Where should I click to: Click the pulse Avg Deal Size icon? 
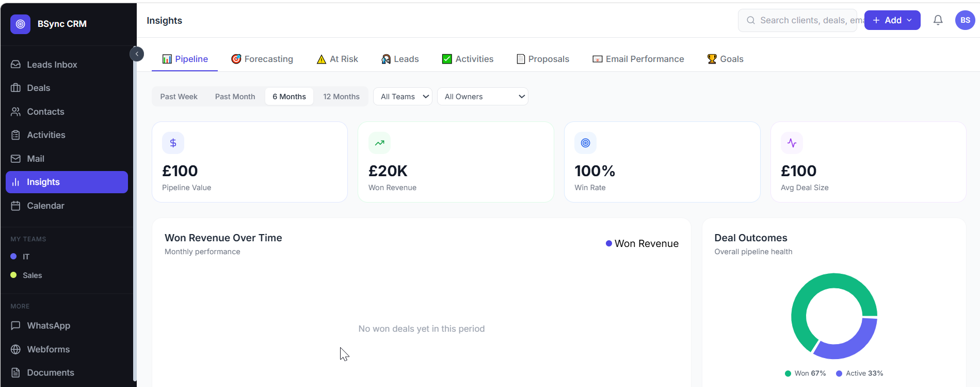coord(792,143)
